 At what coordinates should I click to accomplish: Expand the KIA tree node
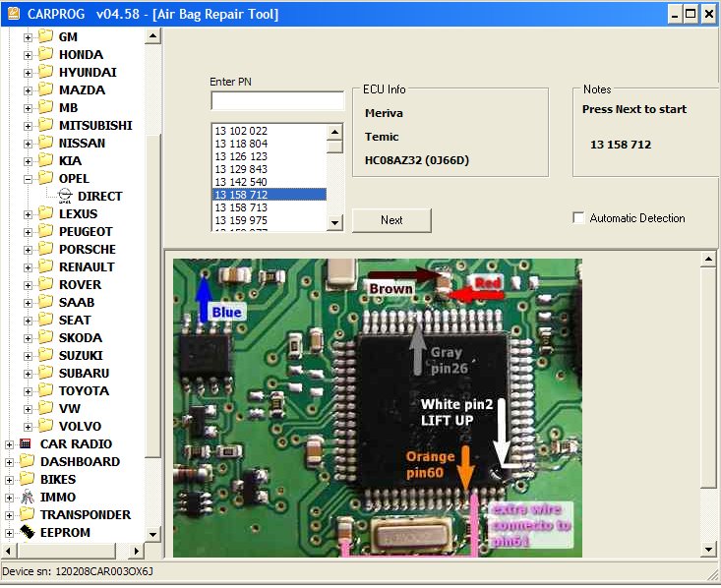(28, 161)
